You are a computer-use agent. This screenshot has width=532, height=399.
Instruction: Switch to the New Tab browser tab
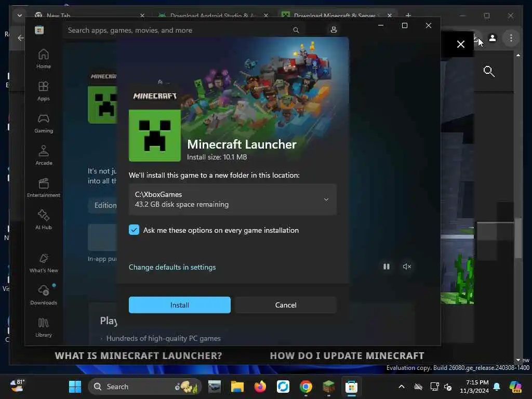pos(89,15)
